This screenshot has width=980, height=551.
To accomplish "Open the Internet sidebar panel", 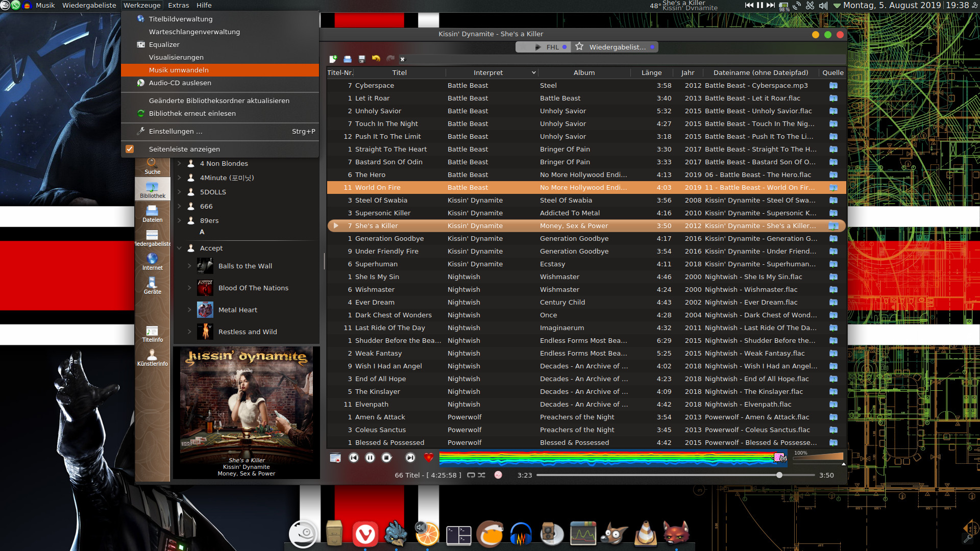I will pyautogui.click(x=152, y=262).
